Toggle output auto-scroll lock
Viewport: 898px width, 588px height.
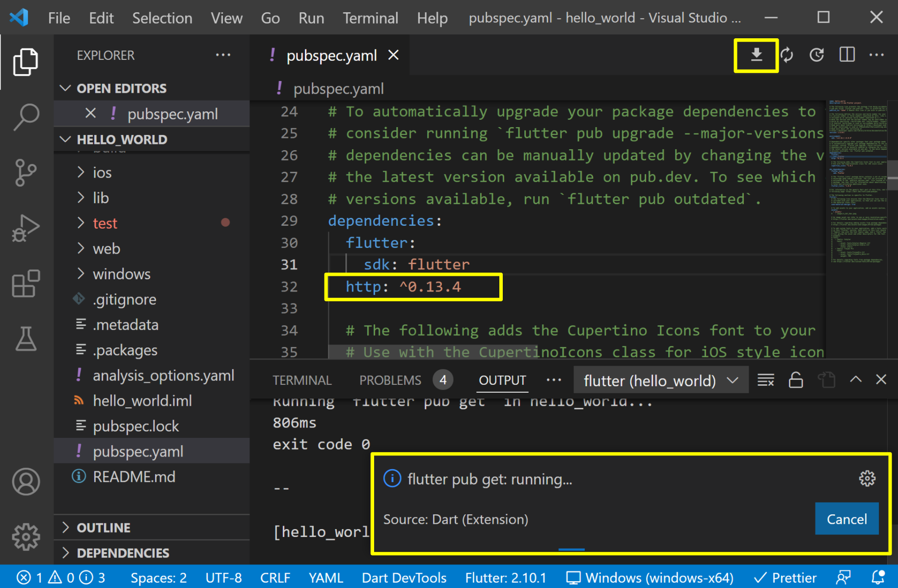point(796,380)
